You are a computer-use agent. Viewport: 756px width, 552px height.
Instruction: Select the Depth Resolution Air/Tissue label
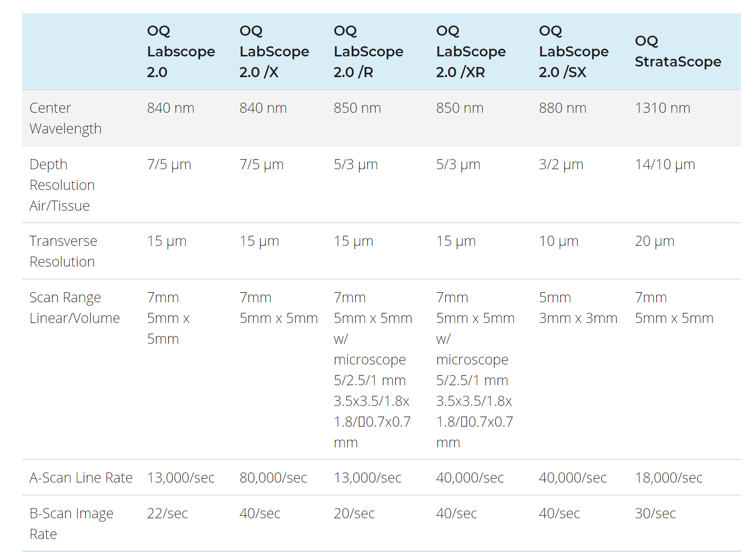pyautogui.click(x=62, y=185)
